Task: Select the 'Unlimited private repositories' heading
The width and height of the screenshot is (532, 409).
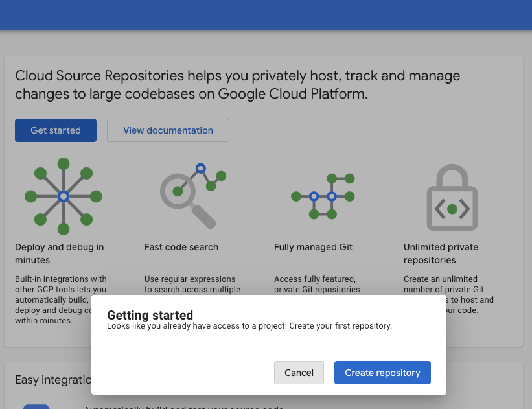Action: tap(441, 253)
